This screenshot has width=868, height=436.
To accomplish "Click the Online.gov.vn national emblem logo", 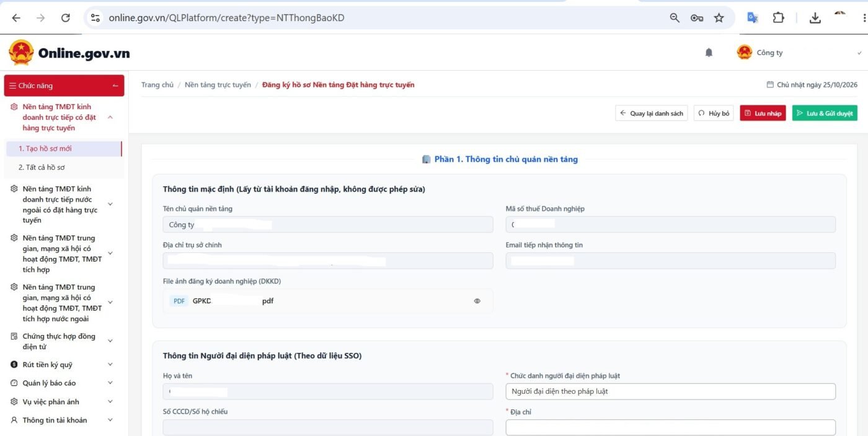I will click(x=21, y=53).
